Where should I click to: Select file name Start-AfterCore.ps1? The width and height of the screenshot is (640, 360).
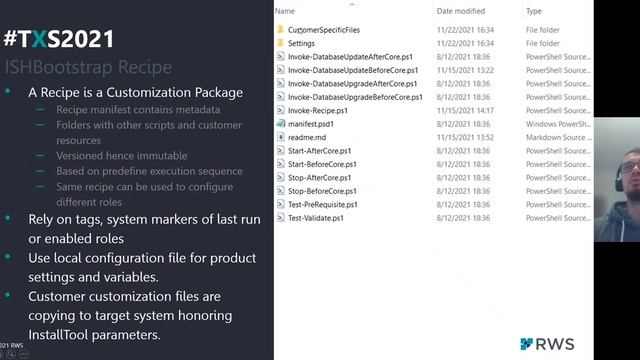[x=319, y=151]
